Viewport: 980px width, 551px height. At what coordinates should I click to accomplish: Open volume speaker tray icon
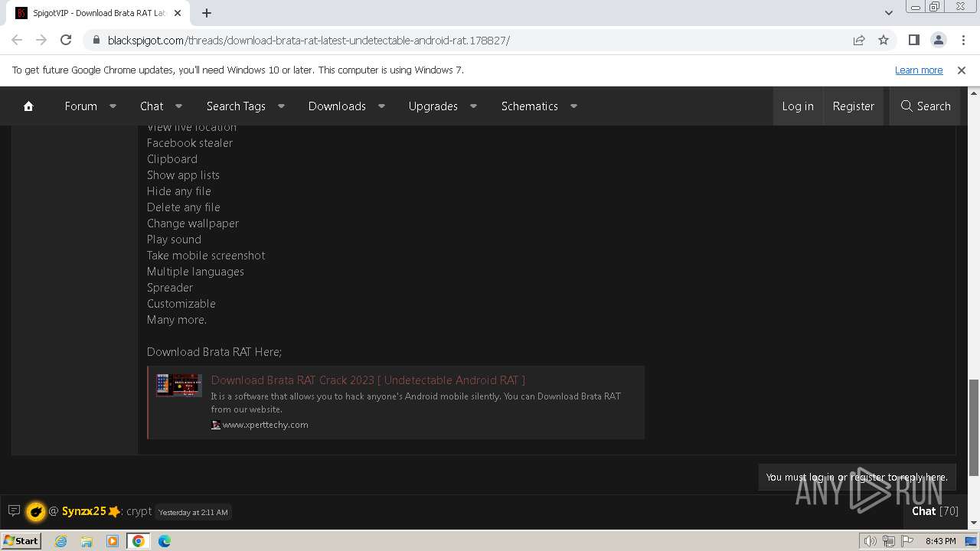coord(871,541)
